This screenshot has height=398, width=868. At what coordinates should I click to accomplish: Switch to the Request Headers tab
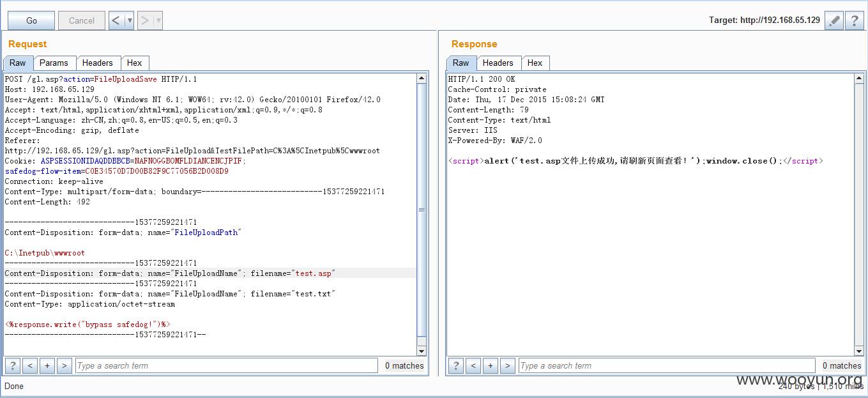[97, 63]
